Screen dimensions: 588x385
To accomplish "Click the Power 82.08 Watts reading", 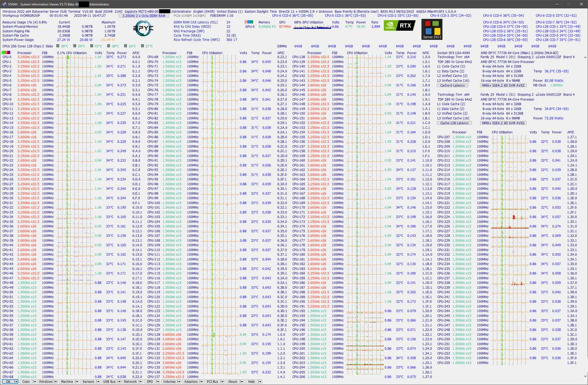I will 548,81.
